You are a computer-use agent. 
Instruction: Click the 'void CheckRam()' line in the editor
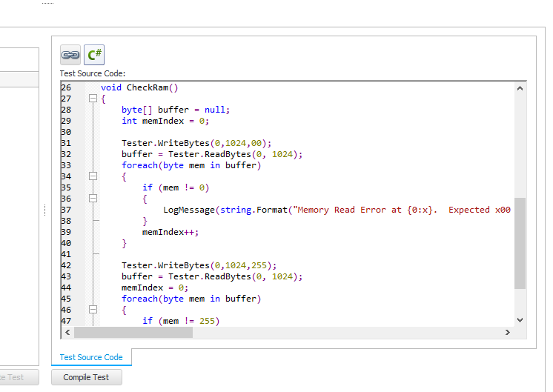[139, 87]
